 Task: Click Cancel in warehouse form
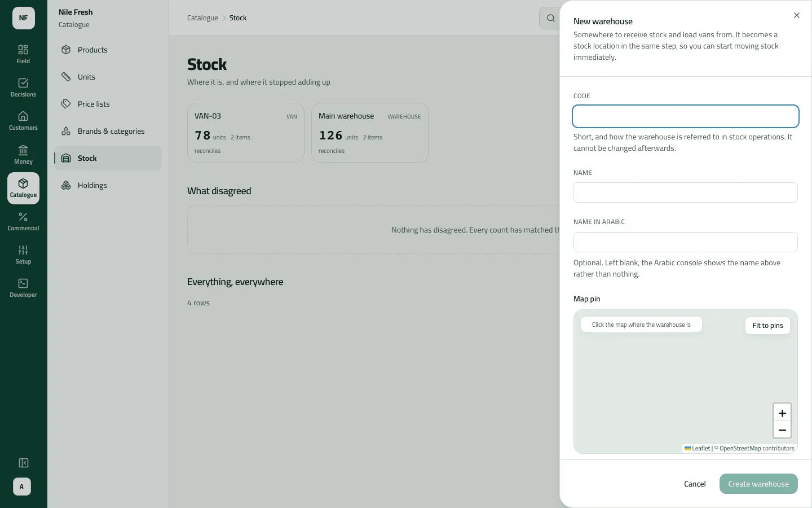coord(695,484)
